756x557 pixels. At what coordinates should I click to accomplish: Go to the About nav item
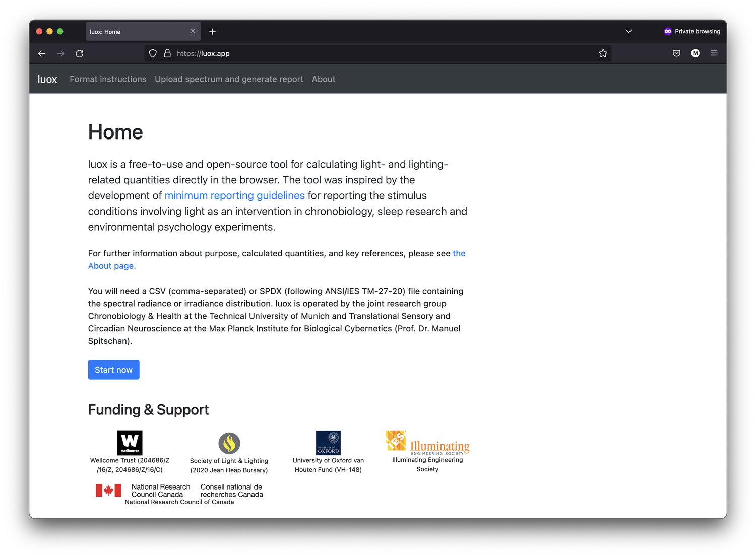click(x=324, y=79)
